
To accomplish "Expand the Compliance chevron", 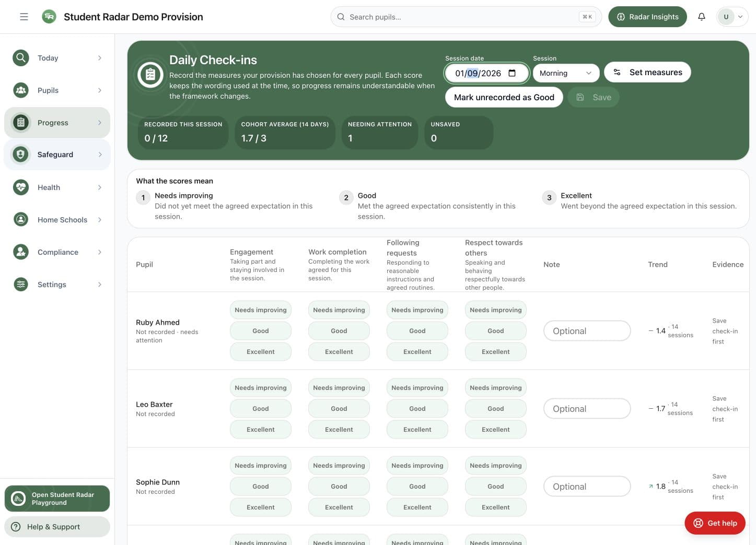I will 100,252.
